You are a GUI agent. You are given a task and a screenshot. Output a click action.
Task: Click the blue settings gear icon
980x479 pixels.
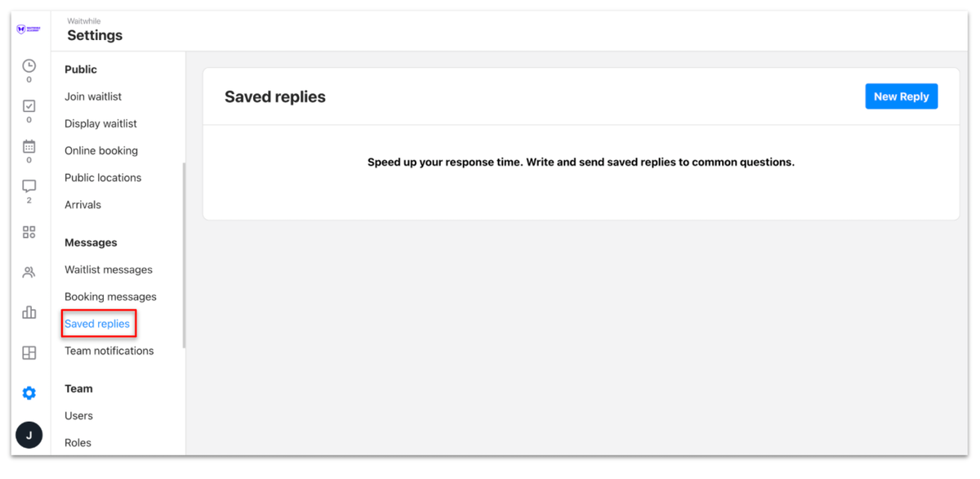(29, 393)
